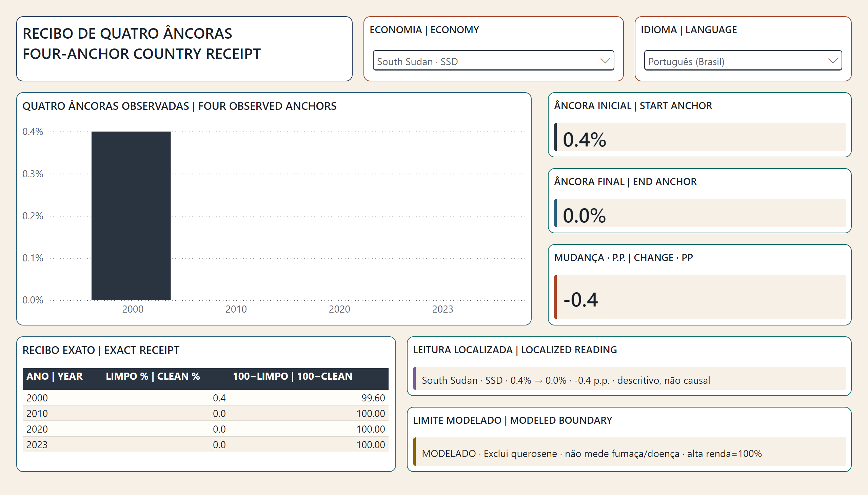Click the localized reading text for South Sudan
The height and width of the screenshot is (495, 868).
tap(566, 380)
